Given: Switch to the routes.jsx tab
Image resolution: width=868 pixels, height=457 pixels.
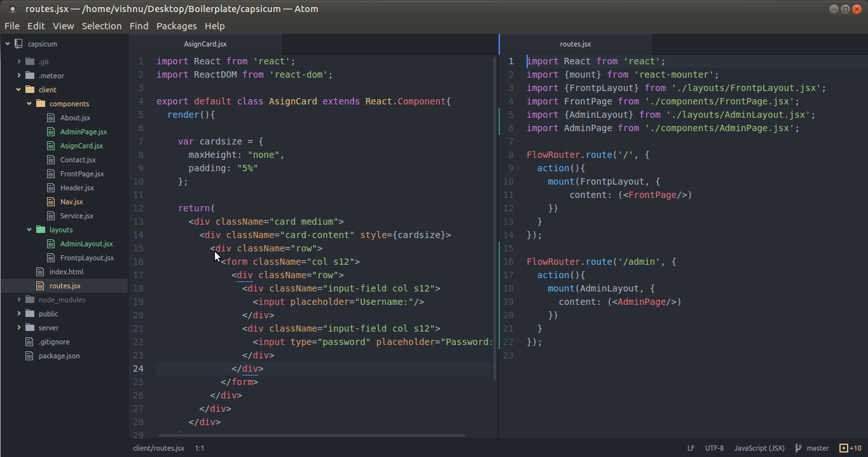Looking at the screenshot, I should (x=575, y=44).
